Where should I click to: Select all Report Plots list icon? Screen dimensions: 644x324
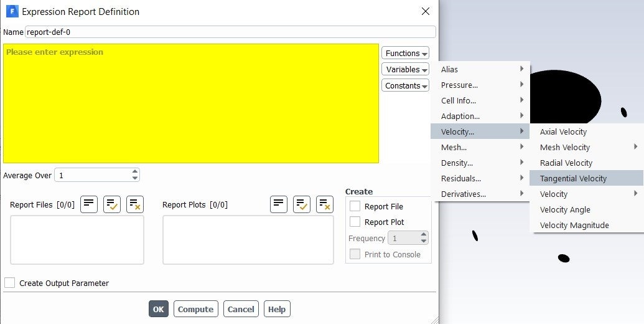(279, 204)
